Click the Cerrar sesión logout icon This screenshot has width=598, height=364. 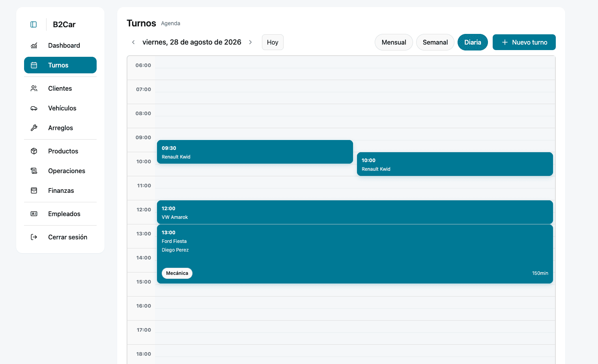(x=34, y=237)
